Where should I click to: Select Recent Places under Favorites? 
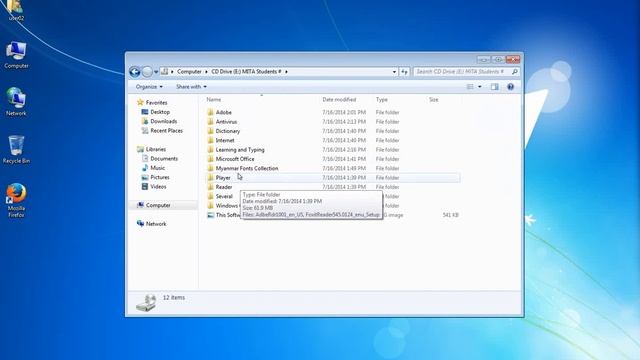pos(167,131)
